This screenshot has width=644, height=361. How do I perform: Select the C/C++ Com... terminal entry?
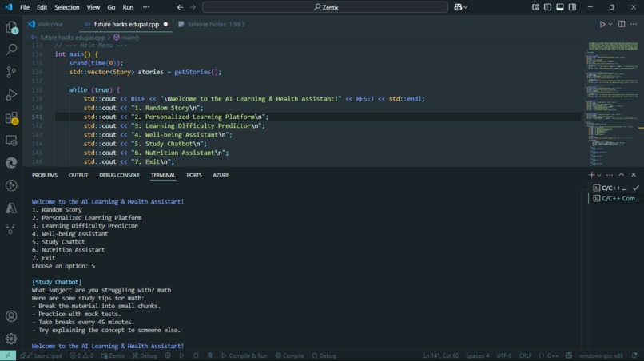[x=616, y=198]
